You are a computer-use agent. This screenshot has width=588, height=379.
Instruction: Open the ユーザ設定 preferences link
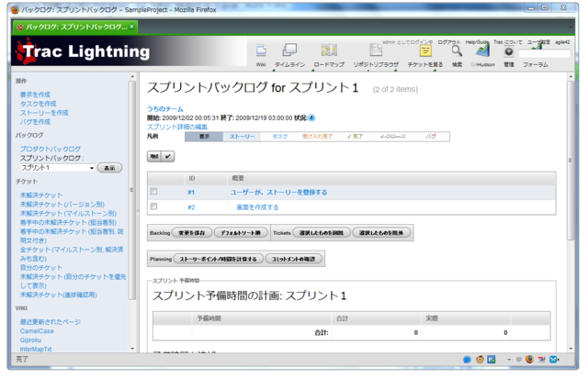[x=539, y=42]
